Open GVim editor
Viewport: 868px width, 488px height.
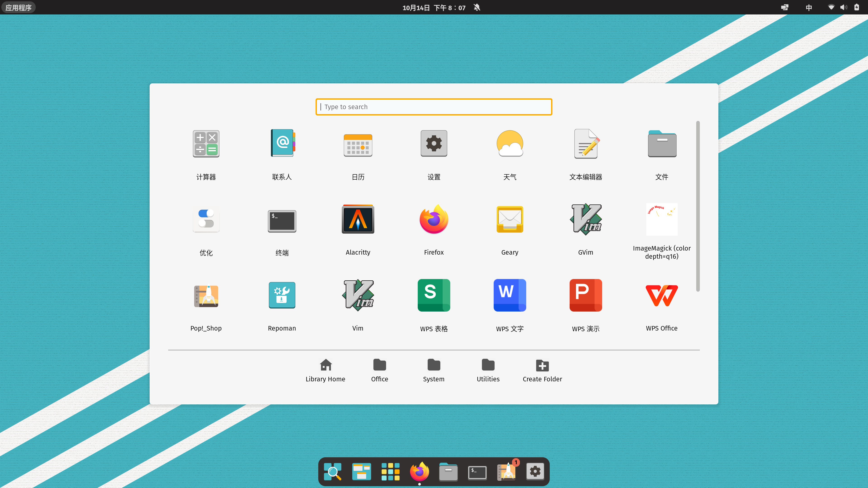[585, 219]
